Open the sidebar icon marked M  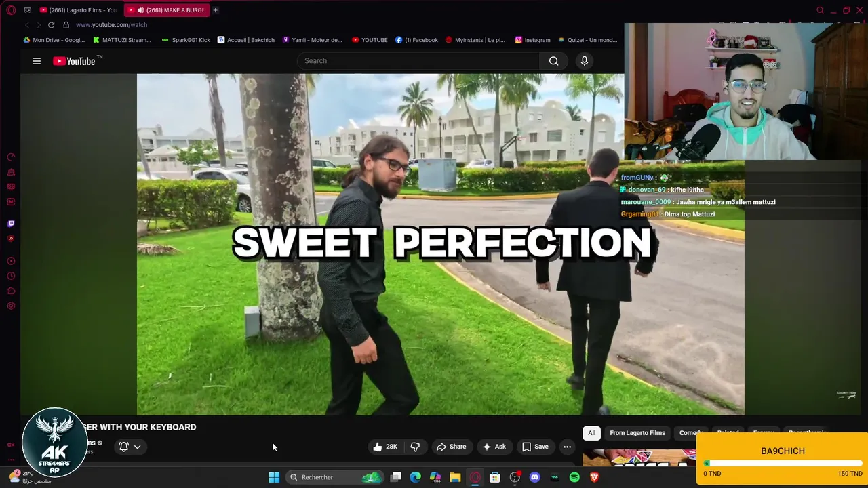[x=11, y=202]
